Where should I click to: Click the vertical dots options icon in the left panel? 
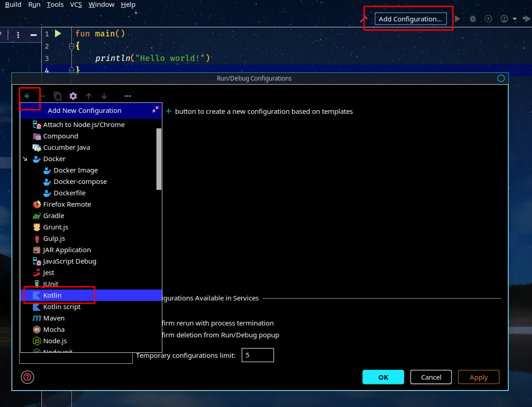[x=18, y=35]
